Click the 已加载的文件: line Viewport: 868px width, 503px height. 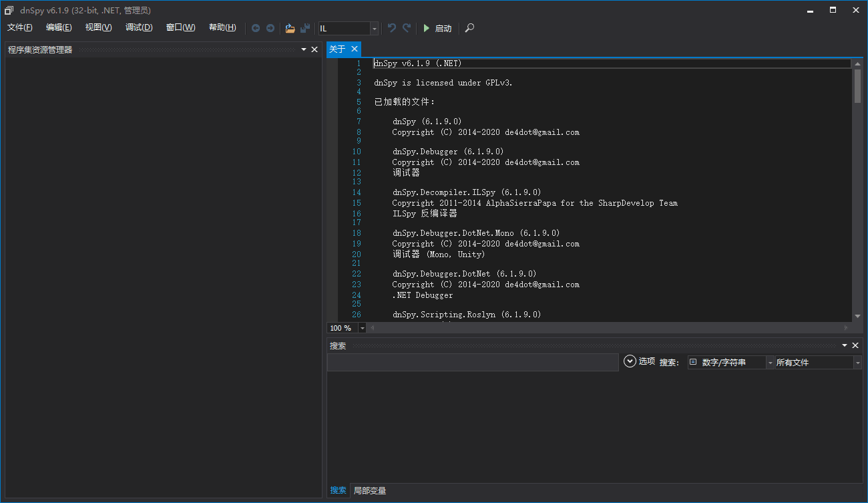[x=405, y=102]
